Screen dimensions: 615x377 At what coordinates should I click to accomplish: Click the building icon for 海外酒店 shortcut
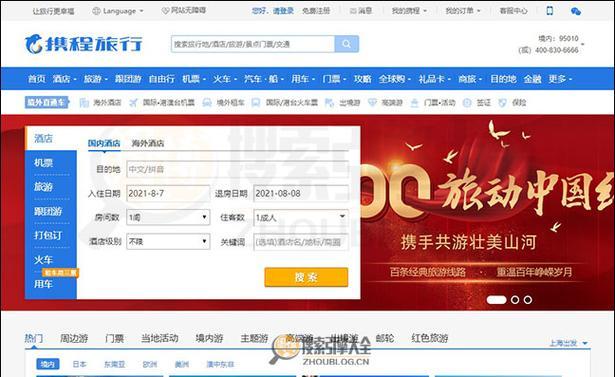pyautogui.click(x=84, y=103)
